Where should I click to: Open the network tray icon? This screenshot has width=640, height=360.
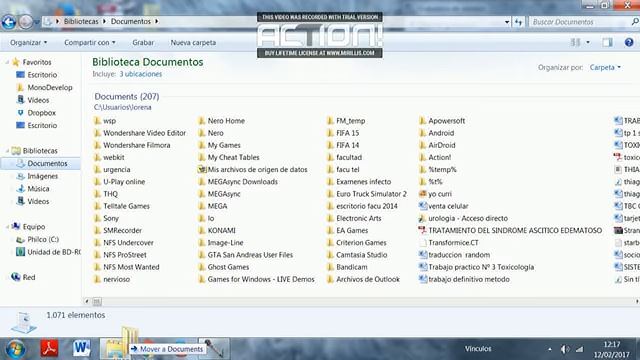[580, 349]
